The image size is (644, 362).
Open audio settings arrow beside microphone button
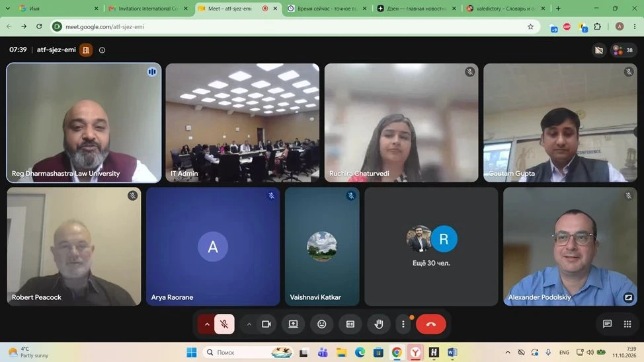207,324
